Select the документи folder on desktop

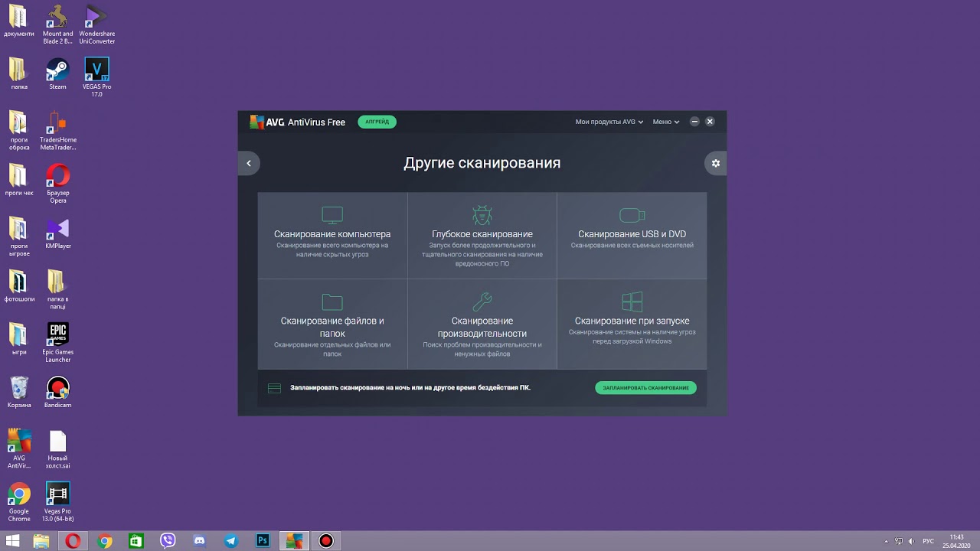point(18,21)
